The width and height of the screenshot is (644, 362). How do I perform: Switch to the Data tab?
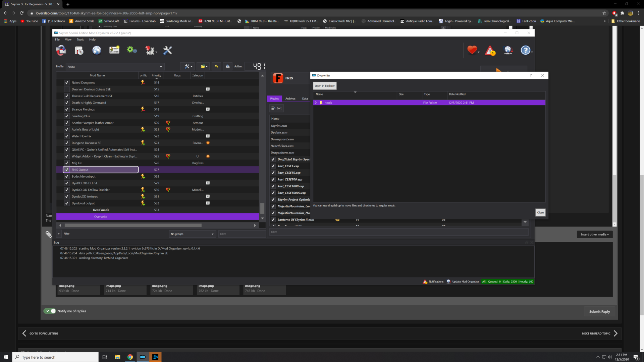point(305,99)
